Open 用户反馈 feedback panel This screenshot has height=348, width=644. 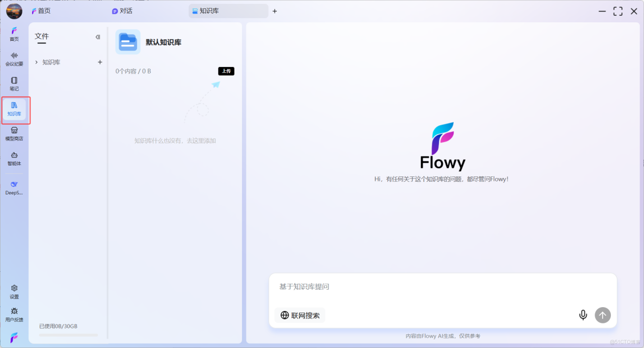[x=14, y=315]
